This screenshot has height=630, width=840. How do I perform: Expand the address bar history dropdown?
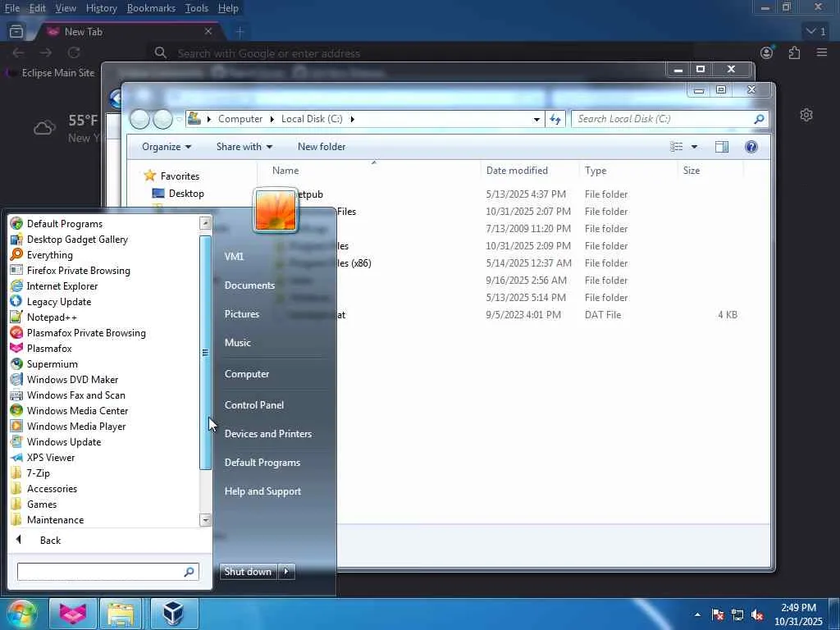click(536, 119)
